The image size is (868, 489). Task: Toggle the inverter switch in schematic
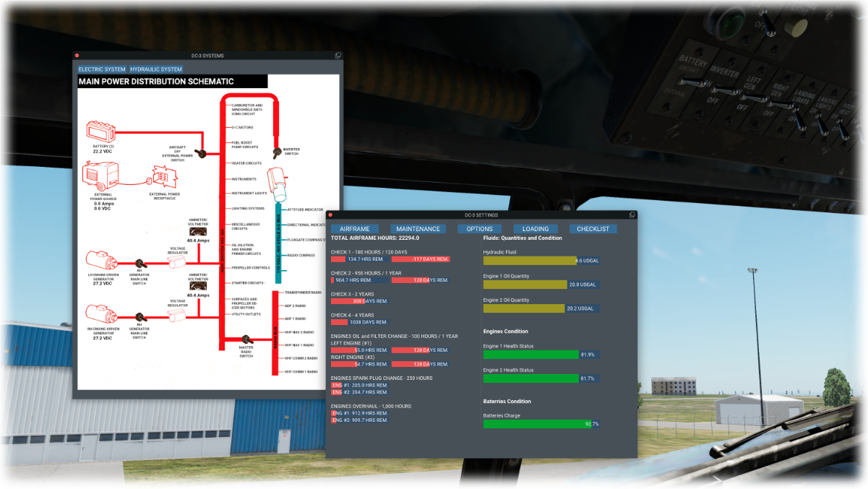pos(276,152)
